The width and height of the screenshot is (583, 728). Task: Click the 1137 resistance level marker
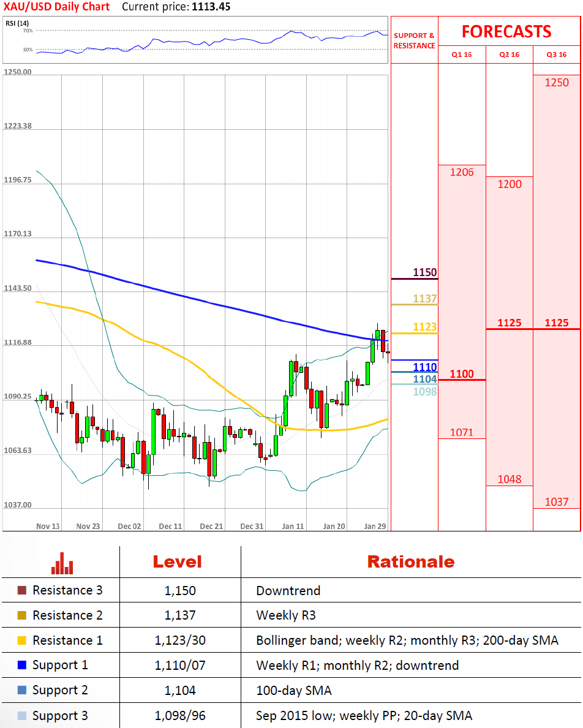pos(425,299)
